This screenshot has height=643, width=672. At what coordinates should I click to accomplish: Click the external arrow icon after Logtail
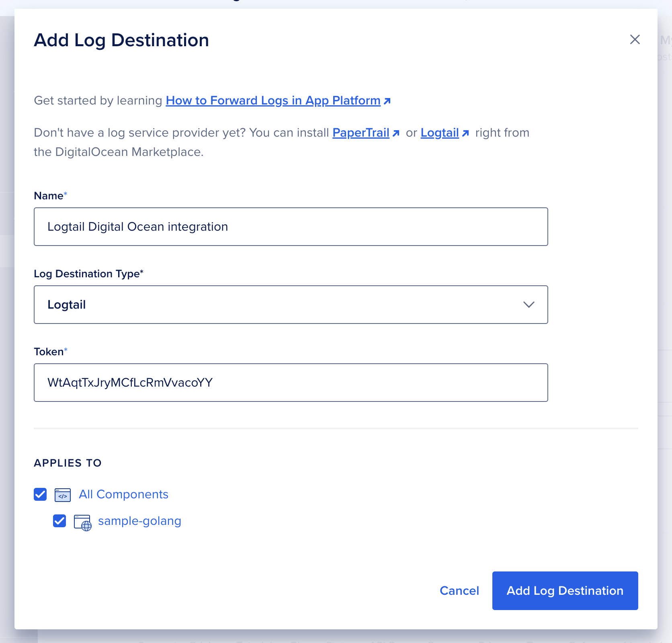(x=465, y=133)
